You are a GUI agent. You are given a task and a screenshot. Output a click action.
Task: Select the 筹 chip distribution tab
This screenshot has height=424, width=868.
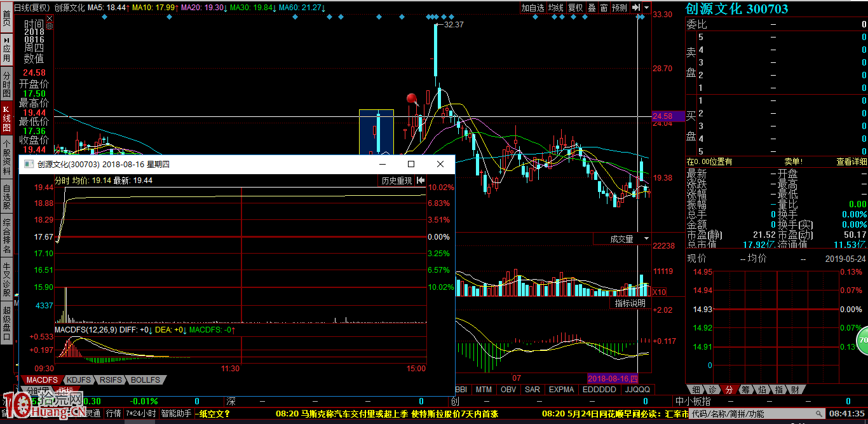(x=745, y=389)
